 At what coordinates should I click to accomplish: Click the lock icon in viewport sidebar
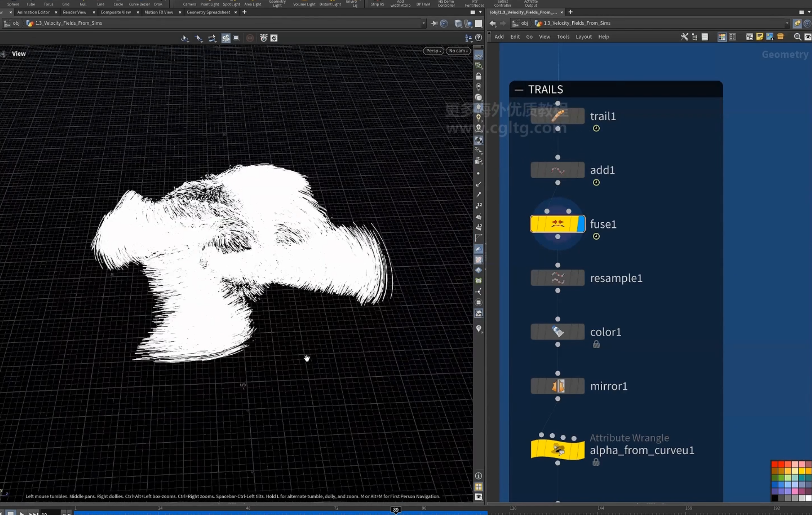coord(478,76)
